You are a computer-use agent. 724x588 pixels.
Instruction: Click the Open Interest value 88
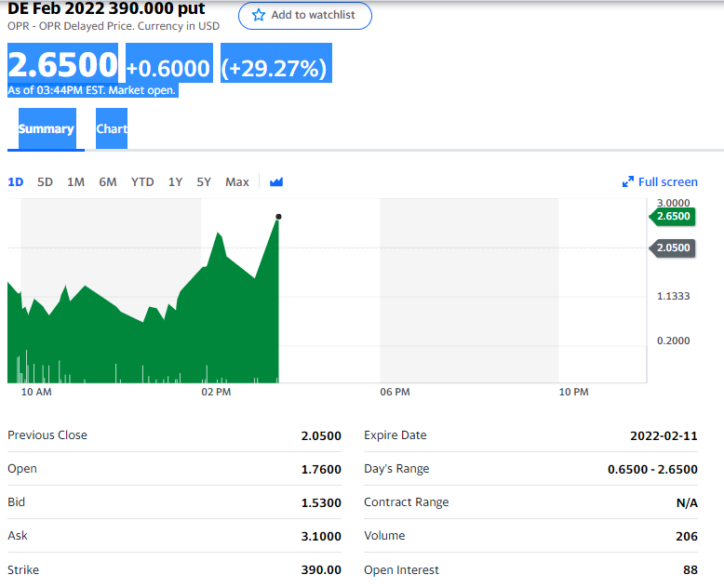(x=690, y=570)
